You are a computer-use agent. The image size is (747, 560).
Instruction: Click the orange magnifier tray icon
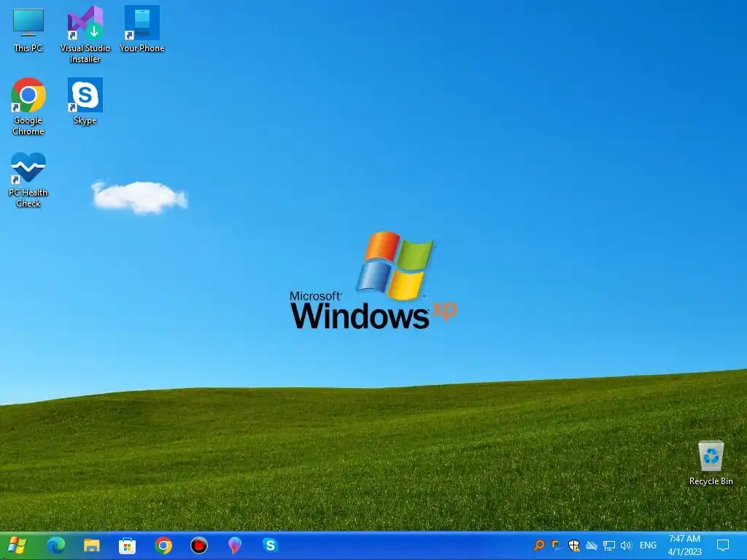click(x=539, y=545)
